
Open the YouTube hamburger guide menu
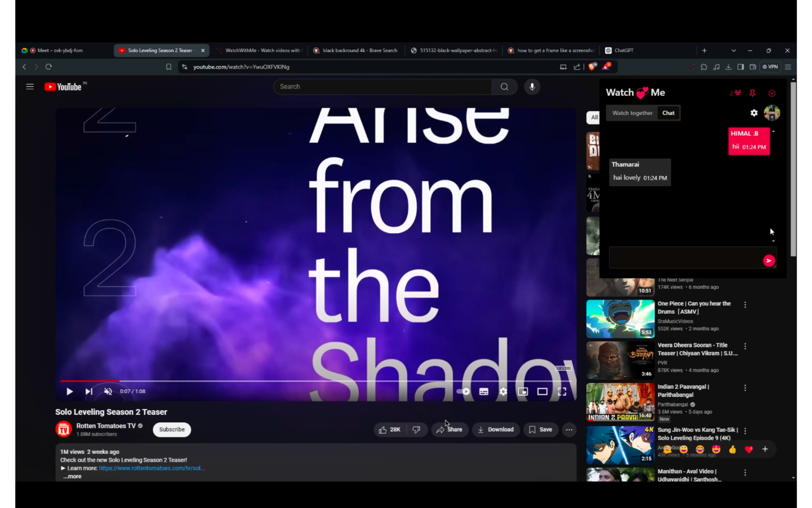30,86
